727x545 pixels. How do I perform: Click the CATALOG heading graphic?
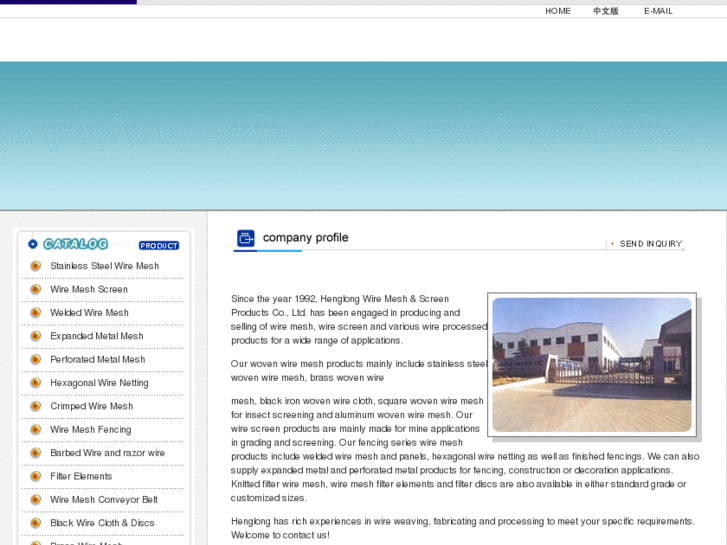(x=76, y=244)
